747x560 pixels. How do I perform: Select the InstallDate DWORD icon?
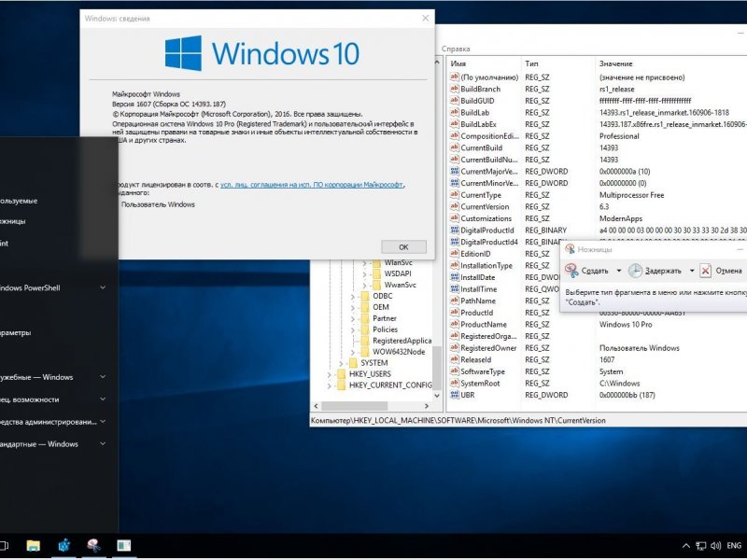[454, 277]
